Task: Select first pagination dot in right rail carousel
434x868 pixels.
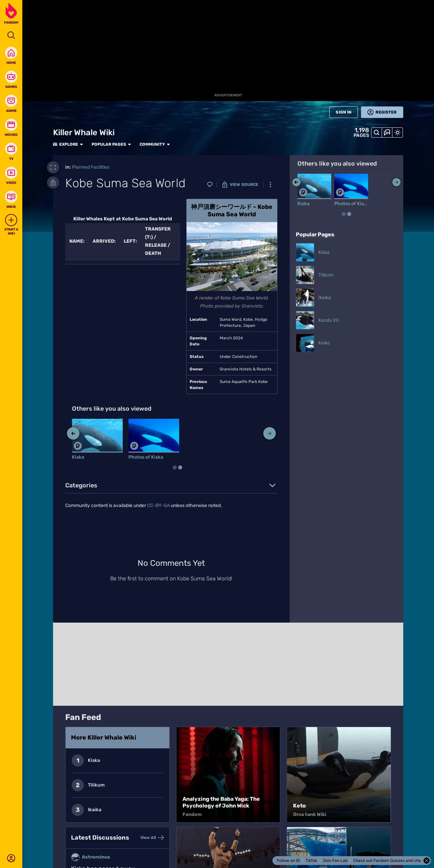Action: tap(344, 214)
